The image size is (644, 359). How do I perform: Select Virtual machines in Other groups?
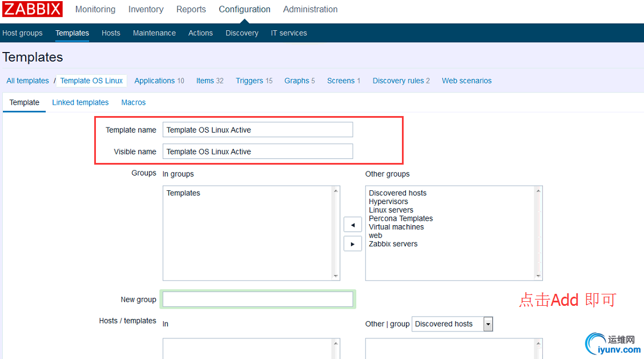(x=396, y=226)
